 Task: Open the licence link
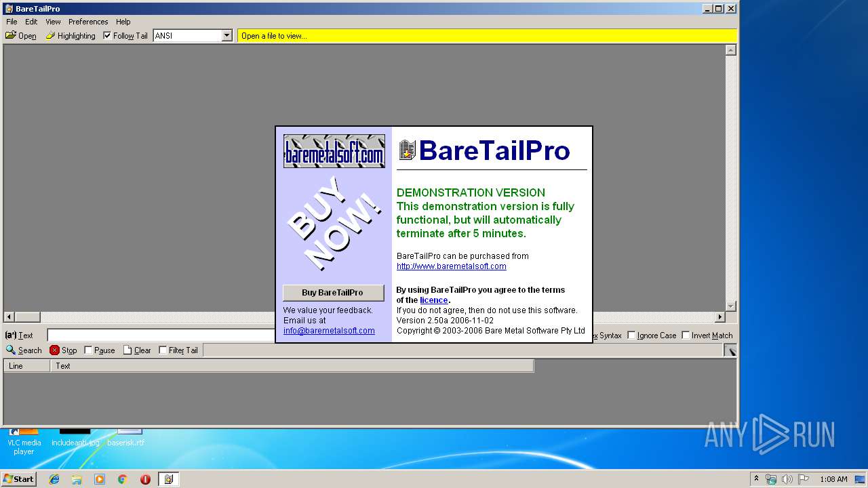(x=433, y=300)
